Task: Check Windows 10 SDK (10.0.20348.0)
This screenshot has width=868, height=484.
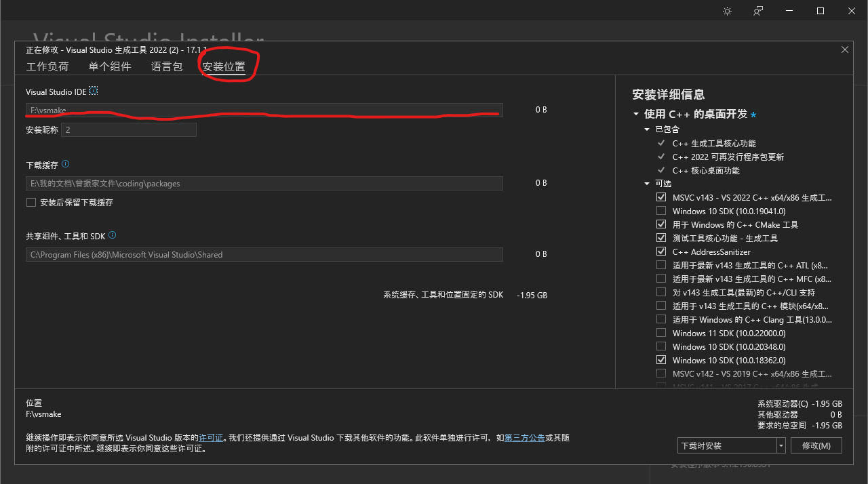Action: pyautogui.click(x=661, y=346)
